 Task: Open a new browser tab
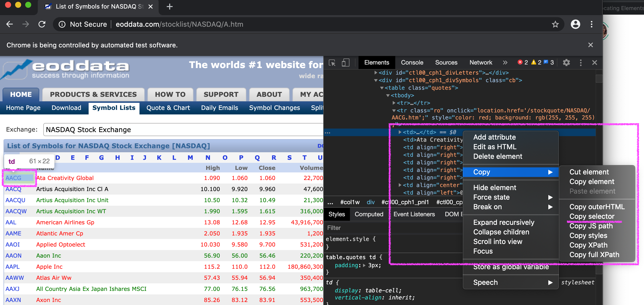tap(170, 7)
